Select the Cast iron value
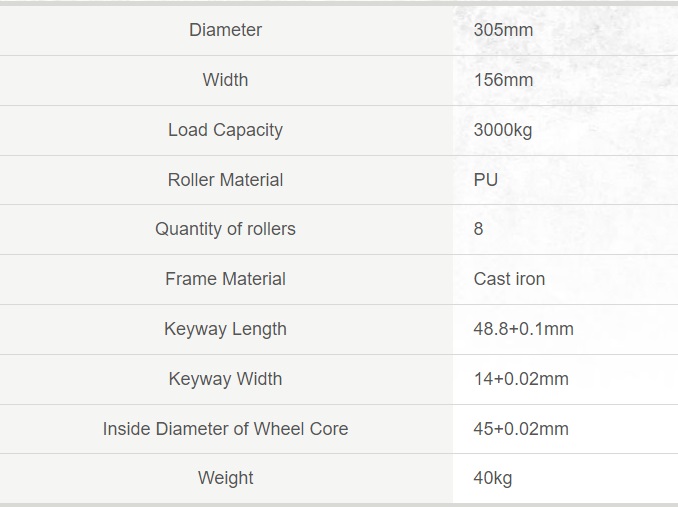Viewport: 678px width, 507px height. (x=509, y=279)
